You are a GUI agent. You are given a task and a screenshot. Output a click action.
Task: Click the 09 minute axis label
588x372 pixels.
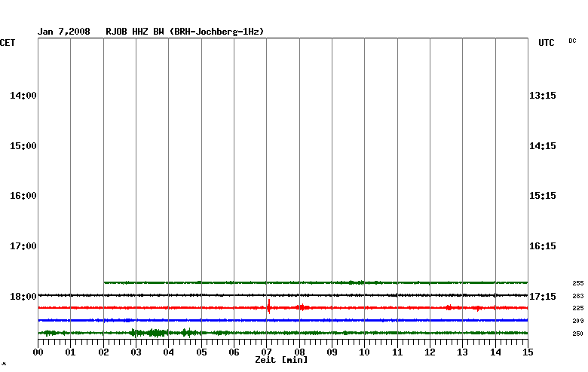(x=332, y=352)
